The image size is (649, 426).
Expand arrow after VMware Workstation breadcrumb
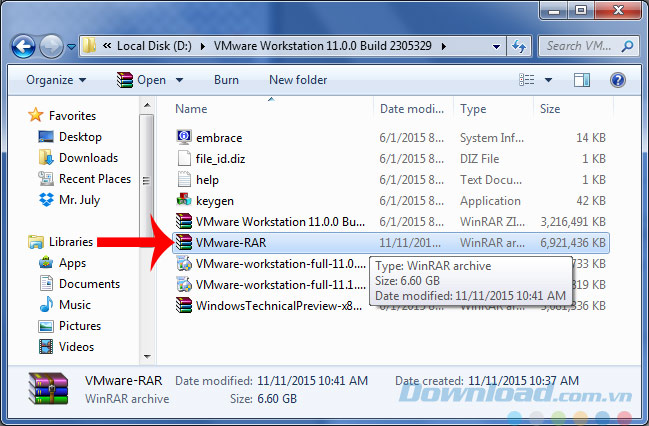tap(444, 46)
